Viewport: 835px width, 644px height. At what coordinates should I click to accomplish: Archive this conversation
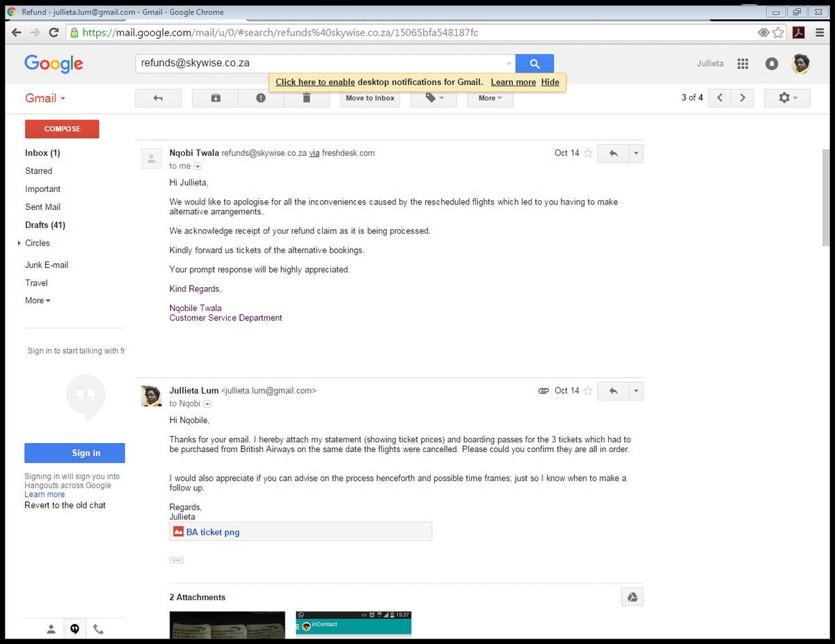(x=215, y=98)
